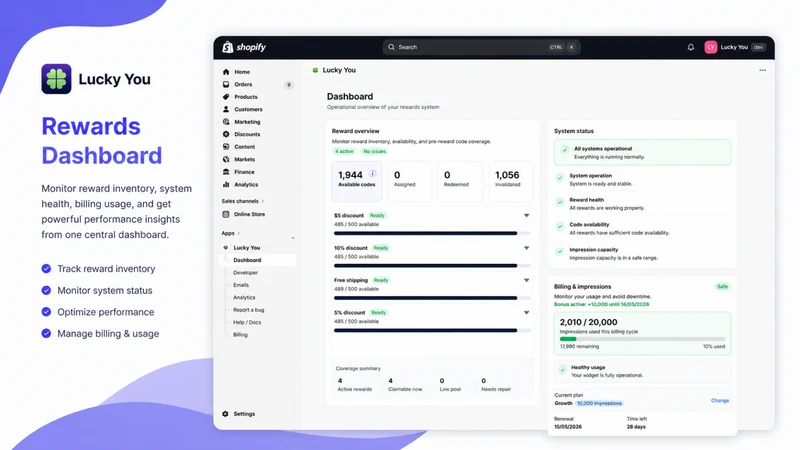Screen dimensions: 800x450
Task: Open the notifications bell
Action: 690,47
